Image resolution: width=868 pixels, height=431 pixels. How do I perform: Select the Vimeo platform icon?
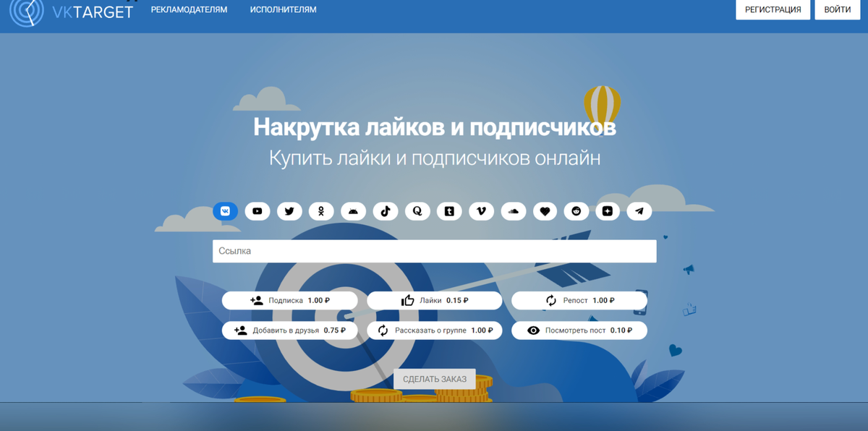pyautogui.click(x=482, y=211)
